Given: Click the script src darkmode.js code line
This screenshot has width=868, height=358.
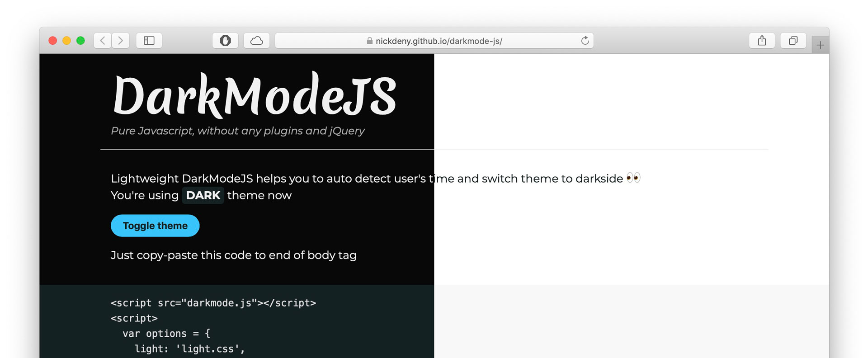Looking at the screenshot, I should 213,303.
